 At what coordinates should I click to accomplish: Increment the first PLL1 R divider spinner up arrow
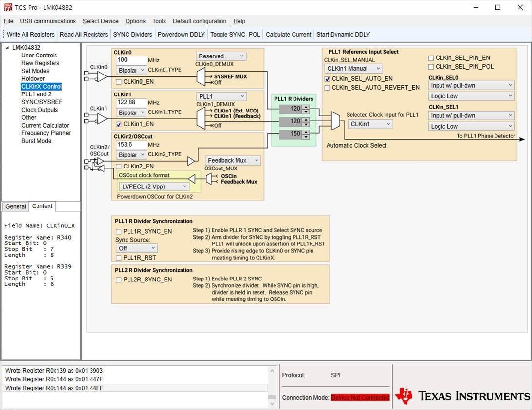click(x=306, y=107)
